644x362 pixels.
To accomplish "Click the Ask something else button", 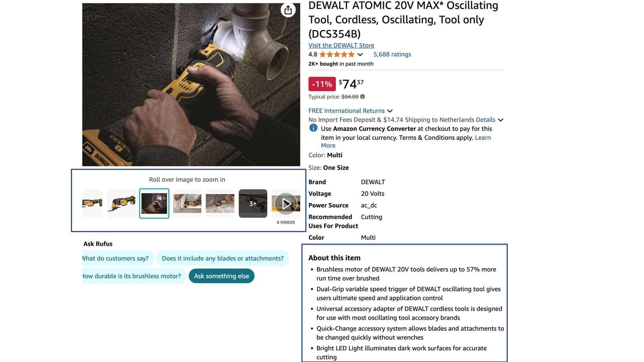I will [221, 276].
